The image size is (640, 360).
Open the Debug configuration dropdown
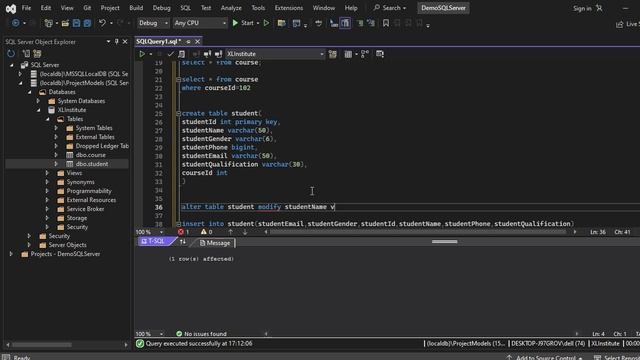coord(153,23)
